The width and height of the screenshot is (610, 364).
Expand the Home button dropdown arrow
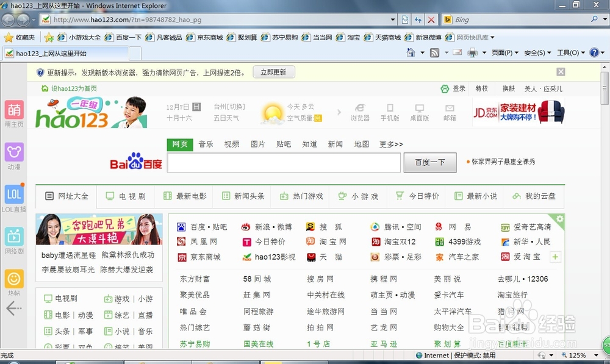tap(422, 52)
